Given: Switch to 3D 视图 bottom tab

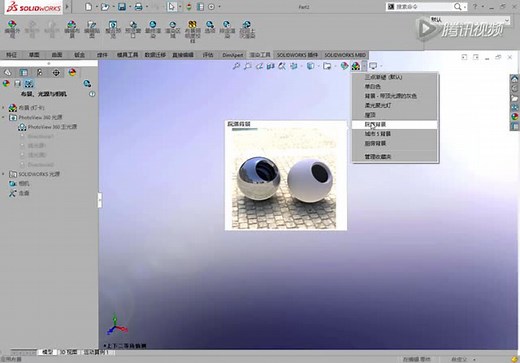Looking at the screenshot, I should [68, 352].
